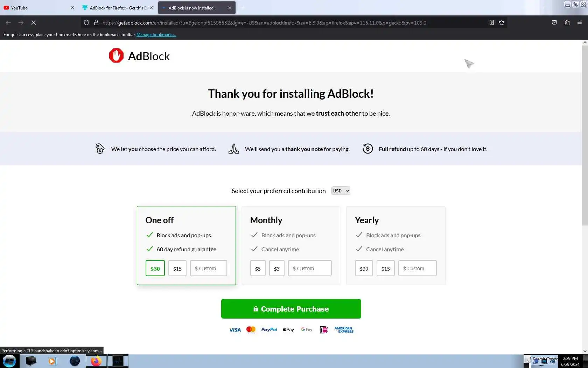
Task: Click the G Pay logo
Action: tap(307, 330)
